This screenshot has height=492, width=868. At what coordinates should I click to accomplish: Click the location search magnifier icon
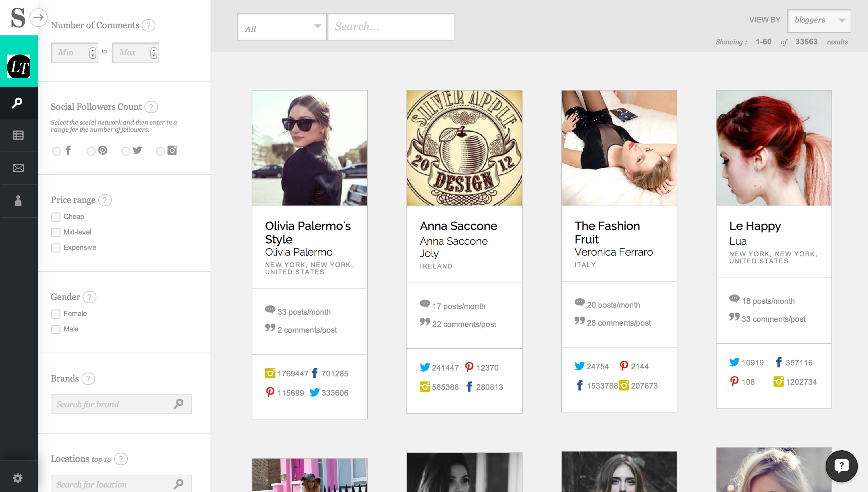[178, 484]
